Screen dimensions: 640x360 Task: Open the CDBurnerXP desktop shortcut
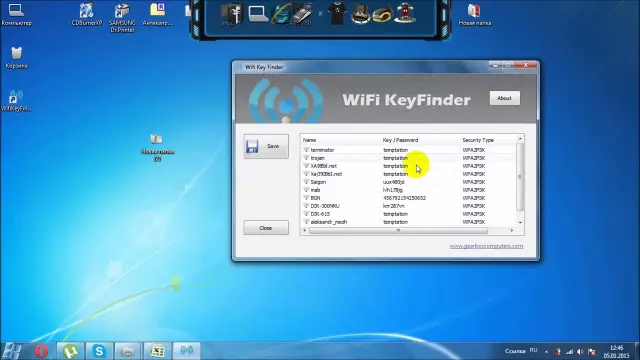tap(87, 14)
